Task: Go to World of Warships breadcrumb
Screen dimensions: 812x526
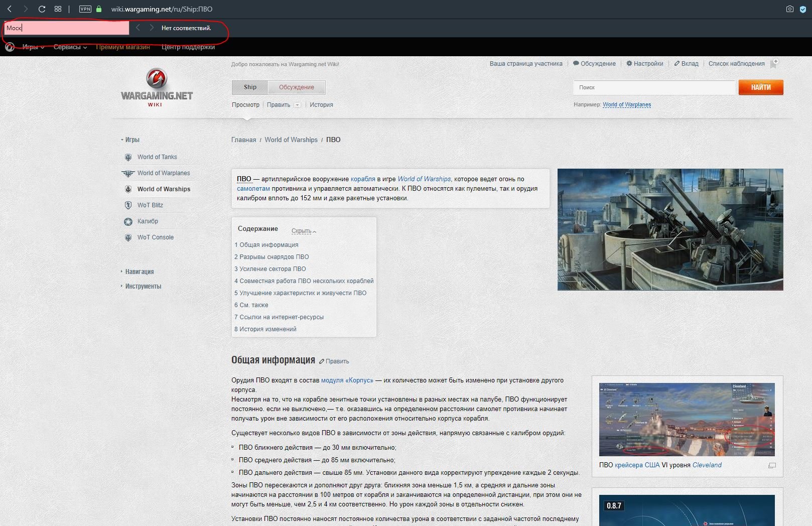Action: pos(291,140)
